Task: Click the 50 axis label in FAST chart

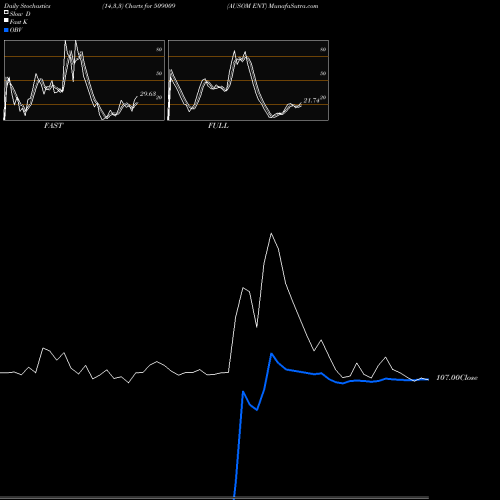Action: pos(159,73)
